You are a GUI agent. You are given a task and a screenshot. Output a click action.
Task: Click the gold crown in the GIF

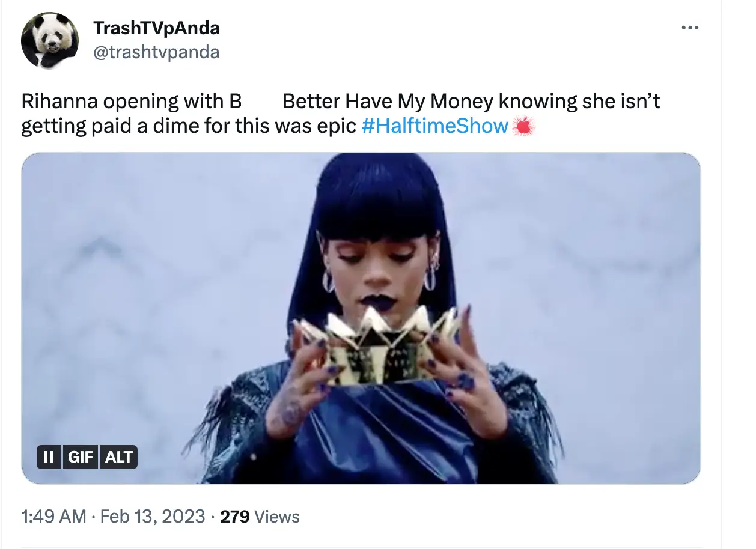click(x=379, y=347)
